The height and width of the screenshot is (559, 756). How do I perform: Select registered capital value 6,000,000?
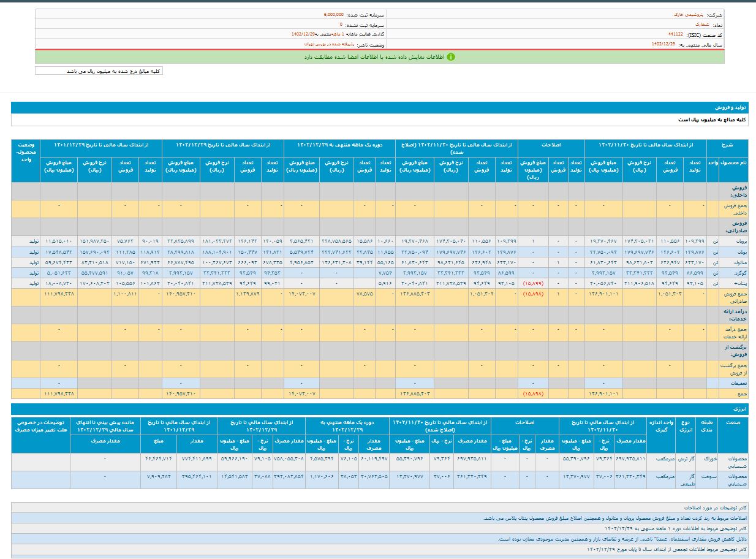(x=334, y=13)
